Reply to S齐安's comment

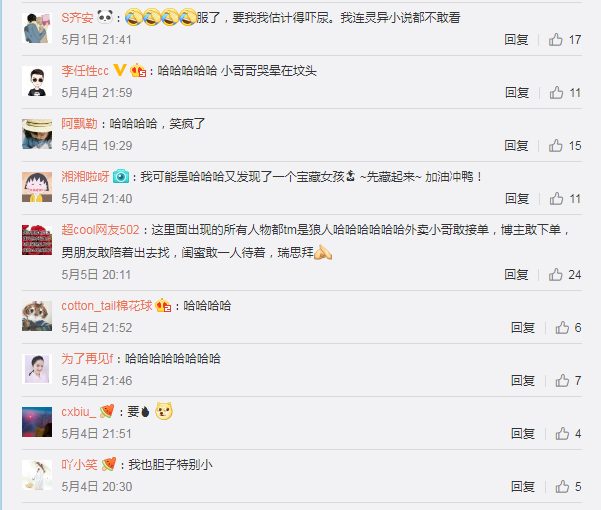[516, 39]
